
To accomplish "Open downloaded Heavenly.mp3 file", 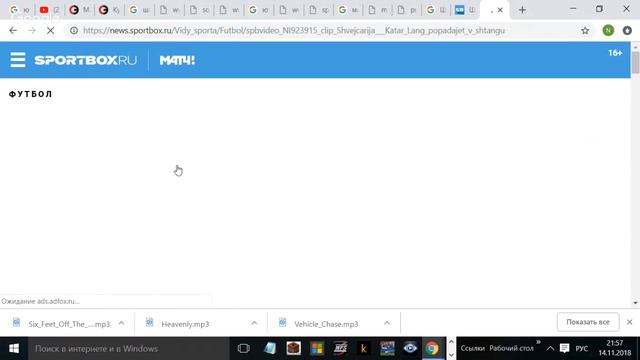I will [178, 324].
